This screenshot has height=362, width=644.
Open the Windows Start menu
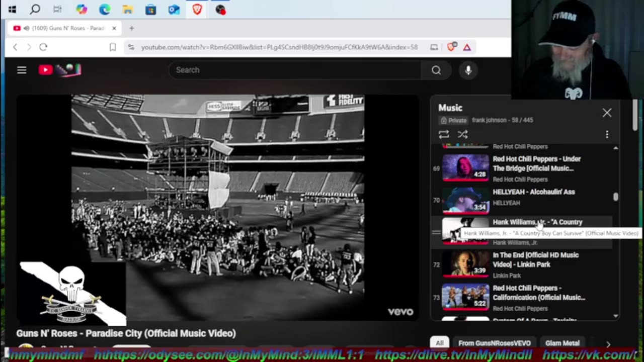[x=12, y=9]
